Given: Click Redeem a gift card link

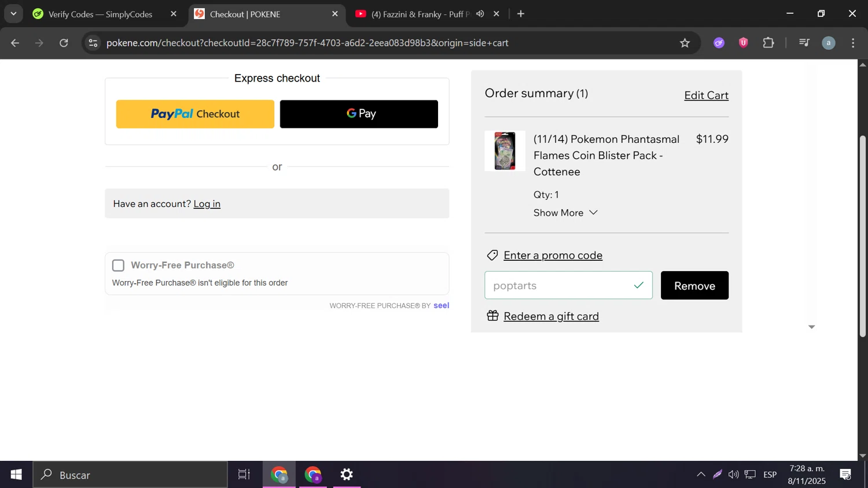Looking at the screenshot, I should pos(551,316).
